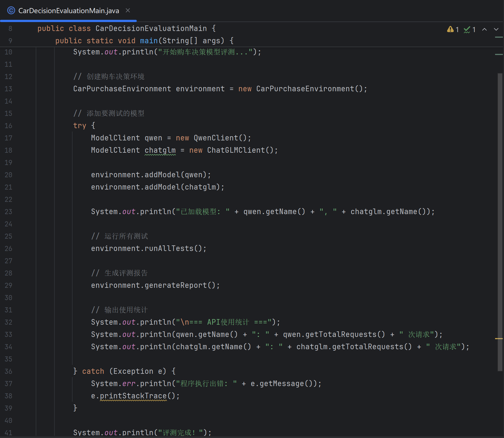This screenshot has width=504, height=438.
Task: Click the main method name
Action: point(149,41)
